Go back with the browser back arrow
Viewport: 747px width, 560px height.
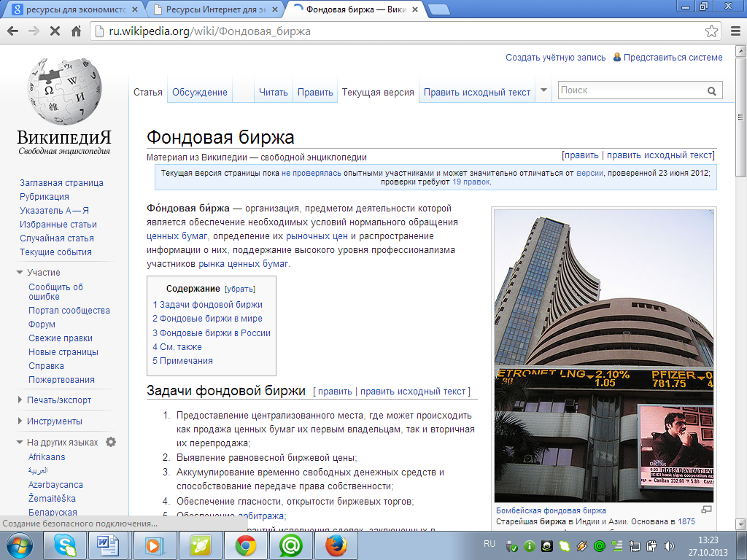coord(13,31)
